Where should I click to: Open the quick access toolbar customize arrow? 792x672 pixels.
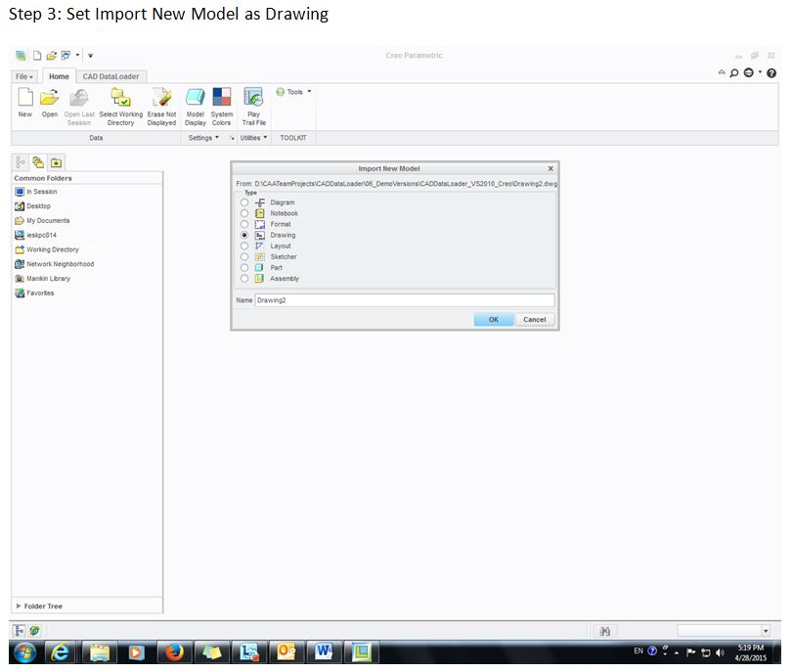click(90, 56)
